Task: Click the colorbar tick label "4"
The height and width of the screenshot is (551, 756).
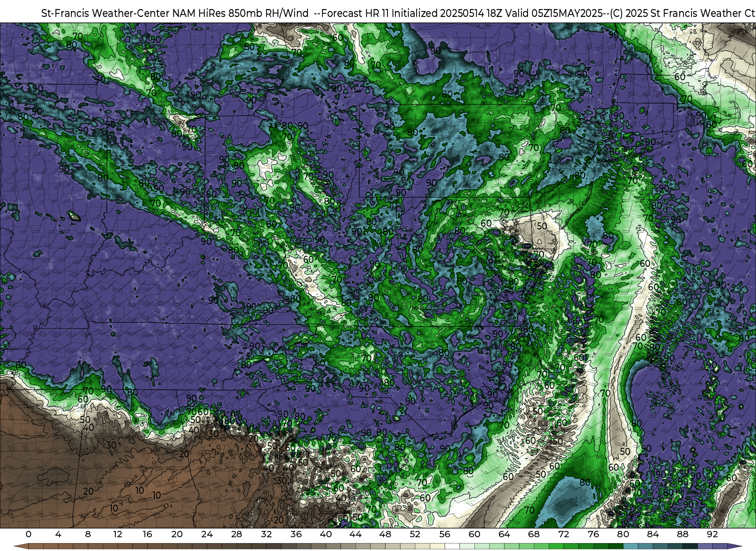Action: [x=58, y=534]
